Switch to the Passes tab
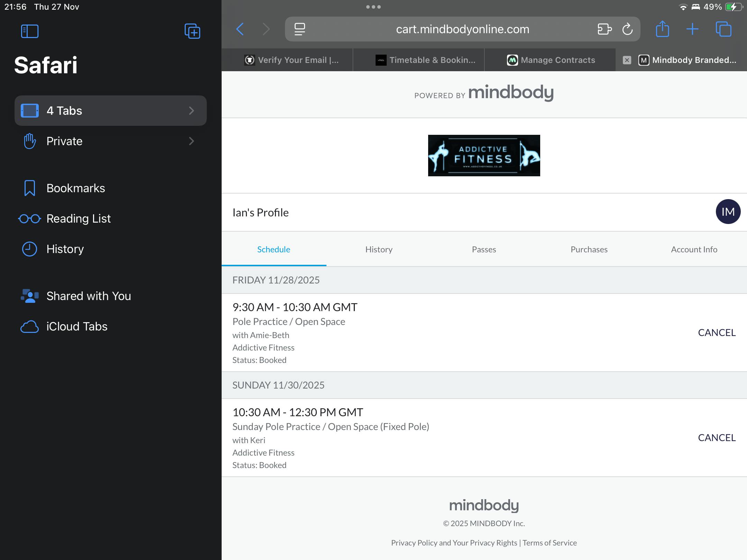The height and width of the screenshot is (560, 747). pos(484,249)
